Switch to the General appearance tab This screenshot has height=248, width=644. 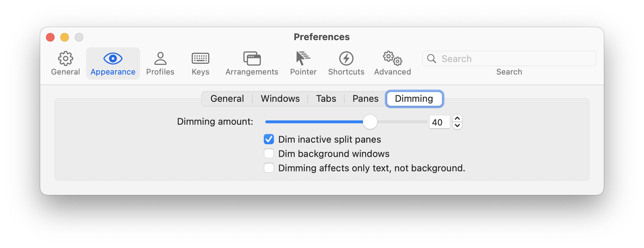227,99
